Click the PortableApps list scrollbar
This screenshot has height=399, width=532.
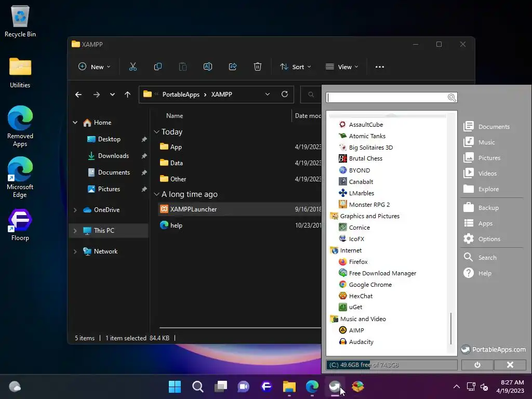[451, 328]
